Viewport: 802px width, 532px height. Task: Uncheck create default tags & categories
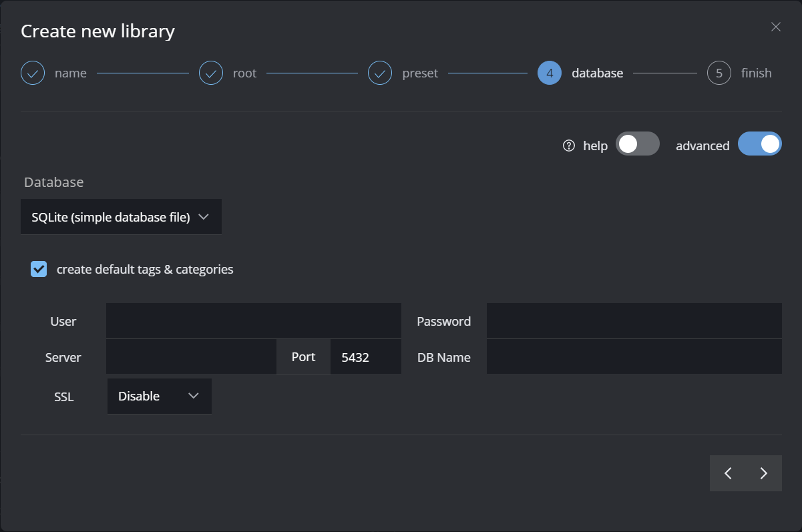click(39, 269)
